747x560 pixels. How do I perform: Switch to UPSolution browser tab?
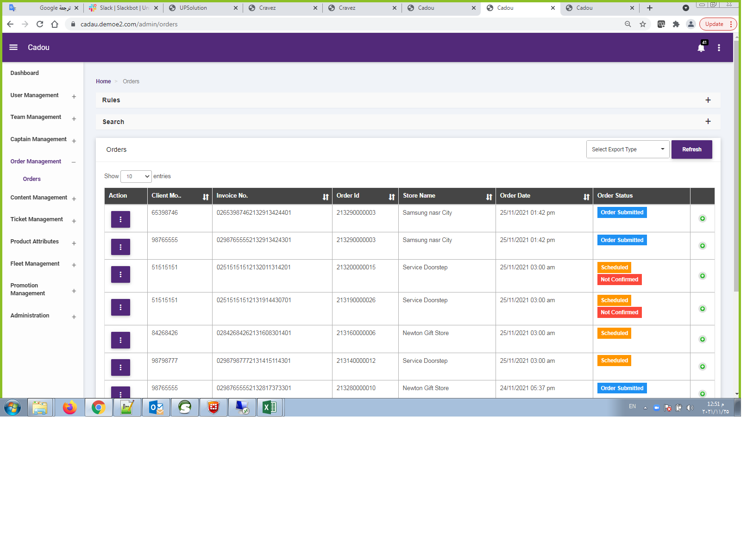204,8
